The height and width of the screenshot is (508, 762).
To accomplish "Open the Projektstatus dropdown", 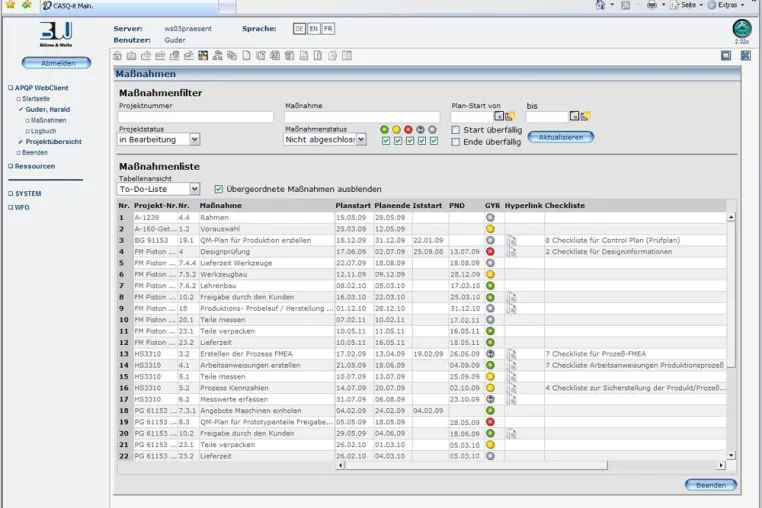I will 194,140.
